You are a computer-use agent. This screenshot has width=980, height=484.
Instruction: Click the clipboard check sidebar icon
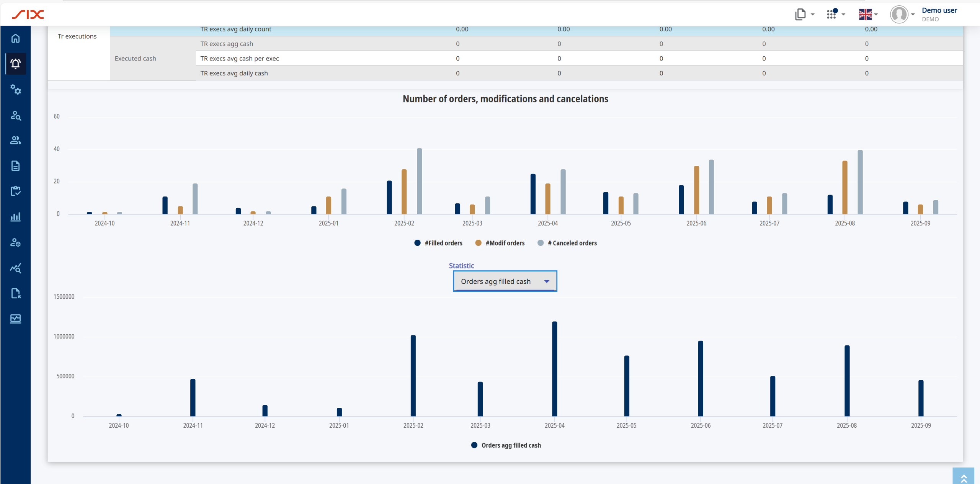[x=15, y=191]
